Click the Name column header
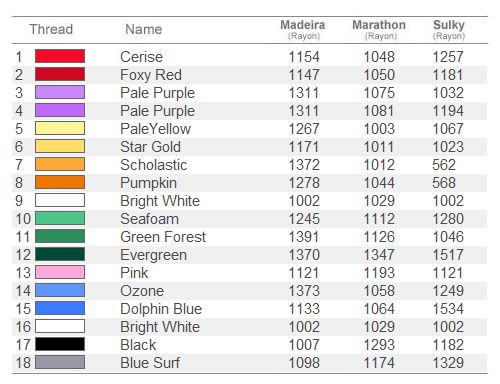The image size is (500, 384). pos(144,29)
